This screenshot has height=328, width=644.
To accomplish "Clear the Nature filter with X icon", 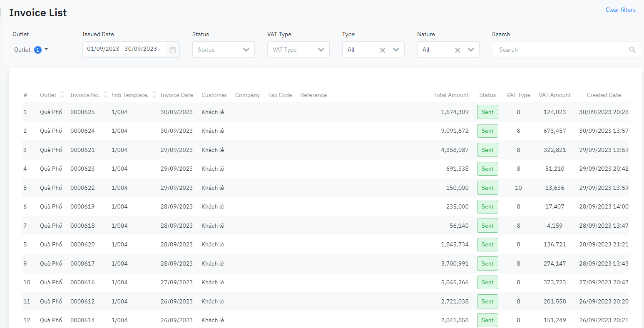I will [458, 50].
